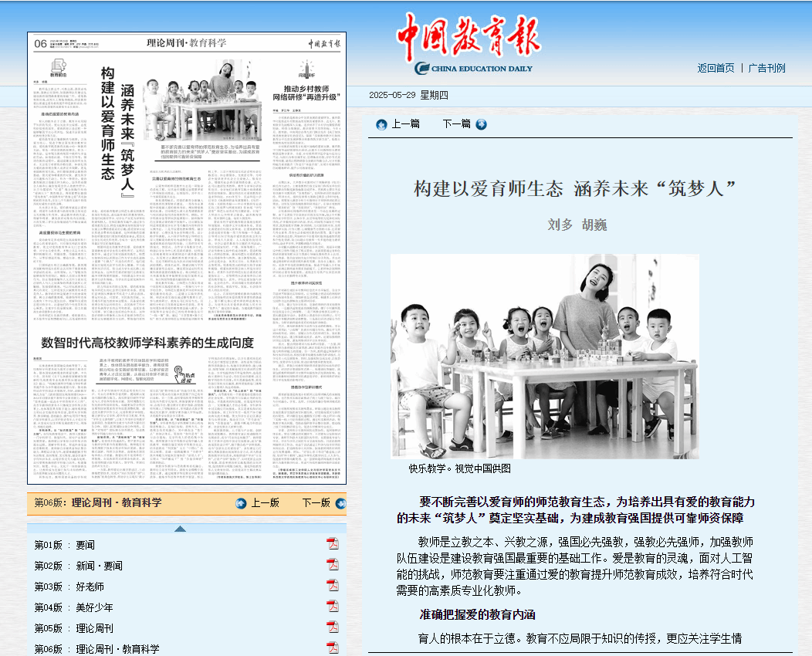Click 上一篇 text link

[405, 124]
